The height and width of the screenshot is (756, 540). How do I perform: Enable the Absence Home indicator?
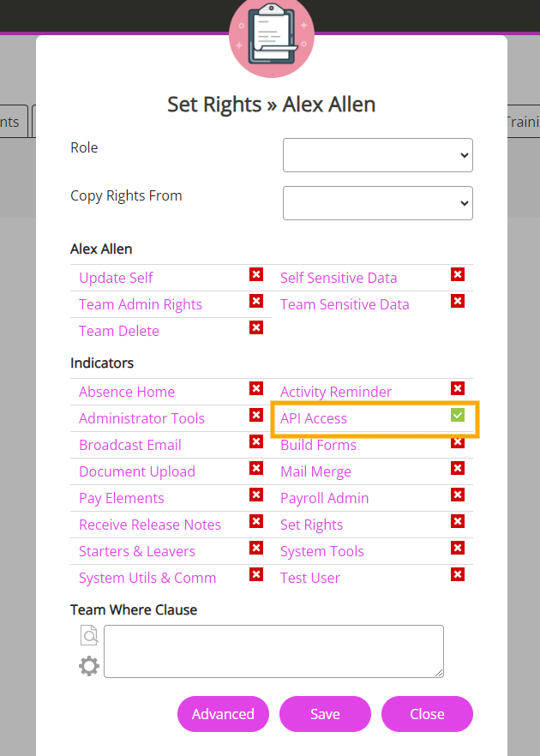pos(256,388)
